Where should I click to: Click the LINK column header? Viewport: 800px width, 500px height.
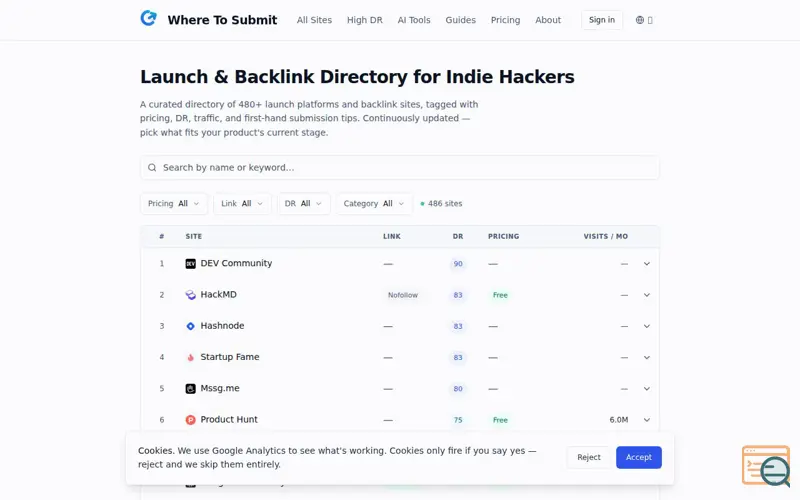pos(392,236)
